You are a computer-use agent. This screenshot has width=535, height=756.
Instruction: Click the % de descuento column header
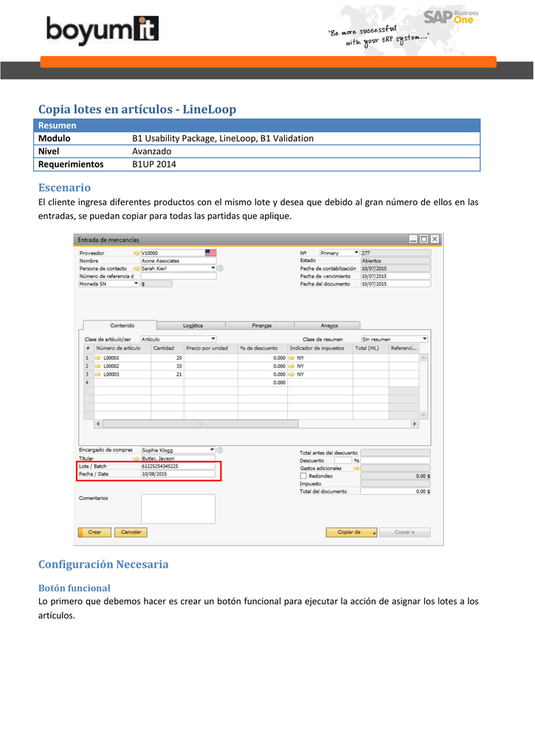(262, 348)
